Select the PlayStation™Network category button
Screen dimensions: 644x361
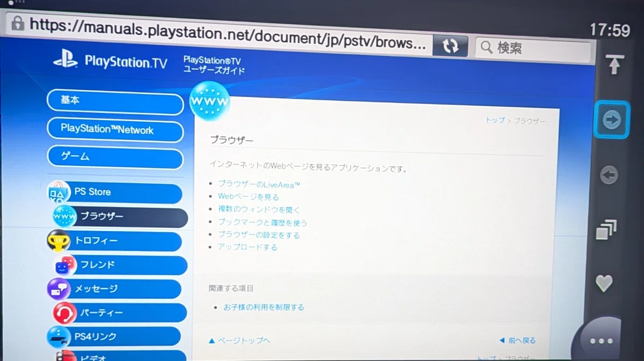[x=115, y=130]
